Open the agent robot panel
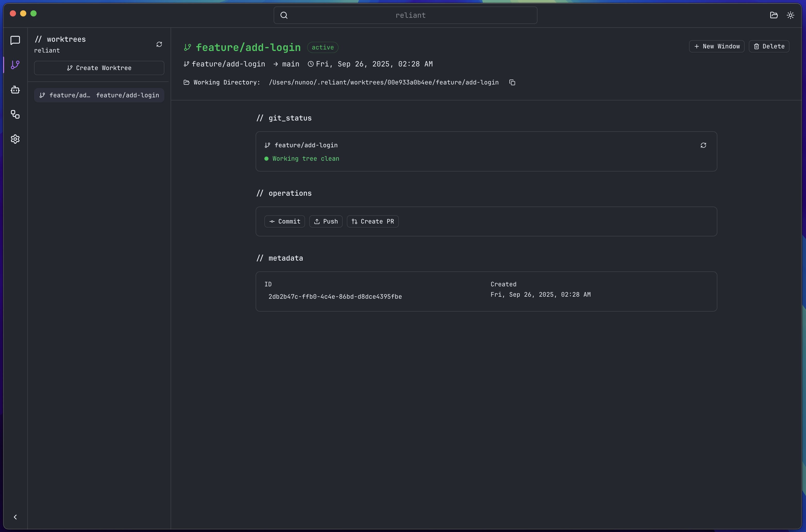This screenshot has height=532, width=806. point(15,90)
